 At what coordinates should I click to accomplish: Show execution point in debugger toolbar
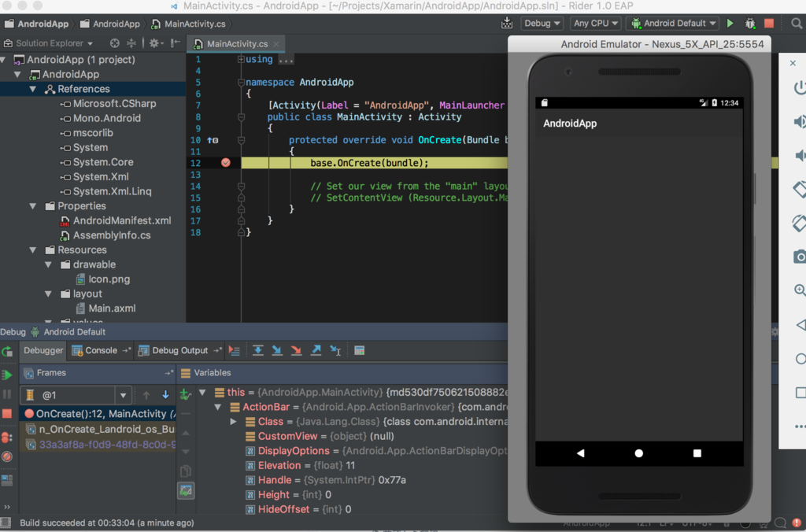pos(235,350)
